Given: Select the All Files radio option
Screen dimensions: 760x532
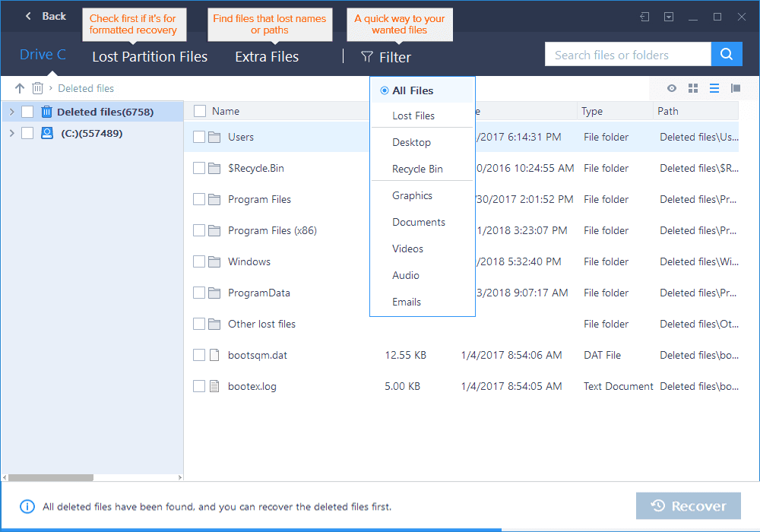Looking at the screenshot, I should [385, 90].
